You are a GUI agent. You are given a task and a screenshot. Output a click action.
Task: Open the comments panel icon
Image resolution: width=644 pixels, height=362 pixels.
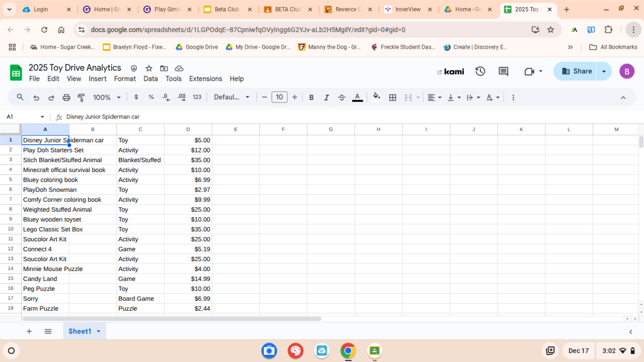click(x=503, y=71)
